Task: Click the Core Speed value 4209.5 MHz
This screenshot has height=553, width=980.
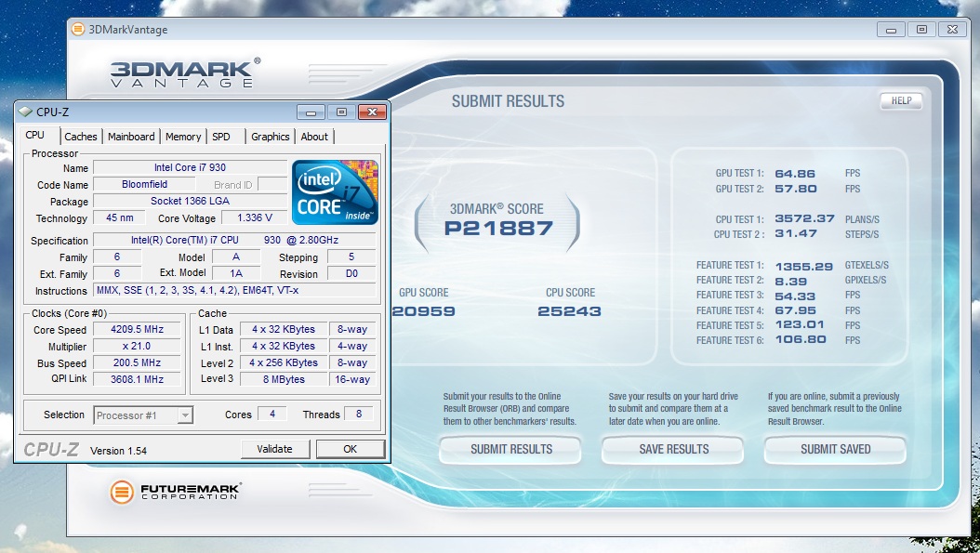Action: (x=137, y=329)
